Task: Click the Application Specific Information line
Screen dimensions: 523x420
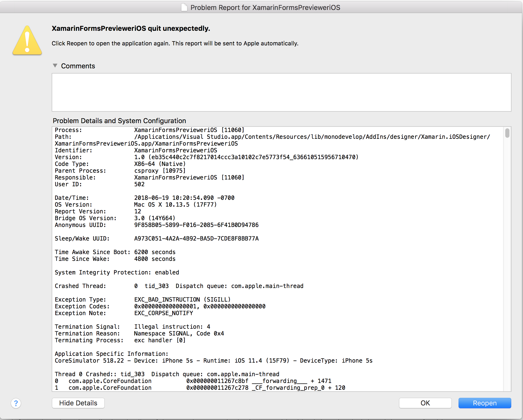Action: coord(111,354)
